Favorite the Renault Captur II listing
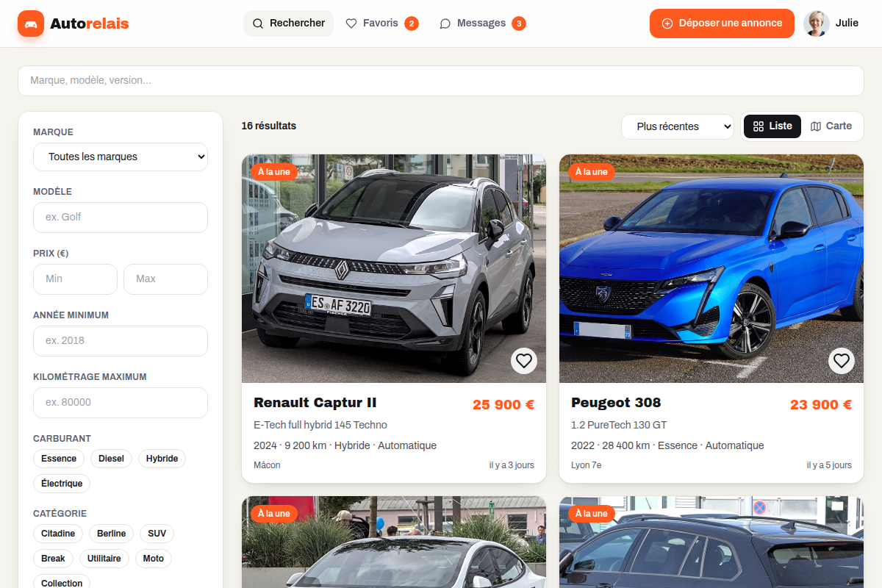 (x=524, y=361)
